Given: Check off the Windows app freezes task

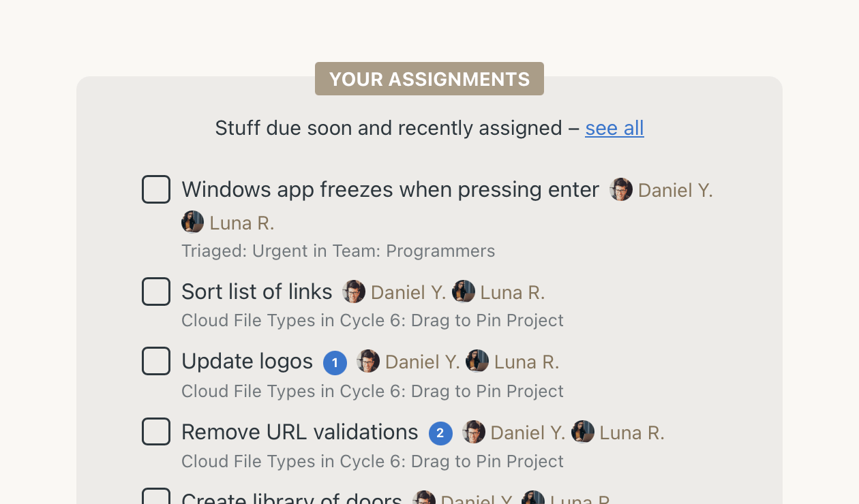Looking at the screenshot, I should [156, 189].
